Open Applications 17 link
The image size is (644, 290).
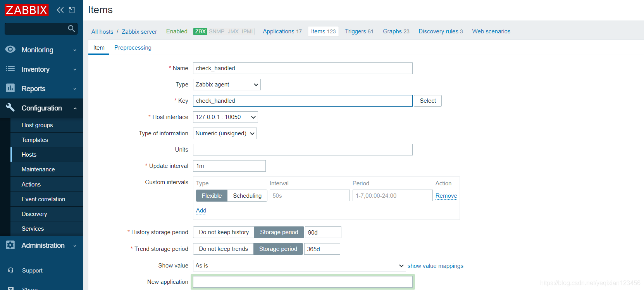point(282,31)
